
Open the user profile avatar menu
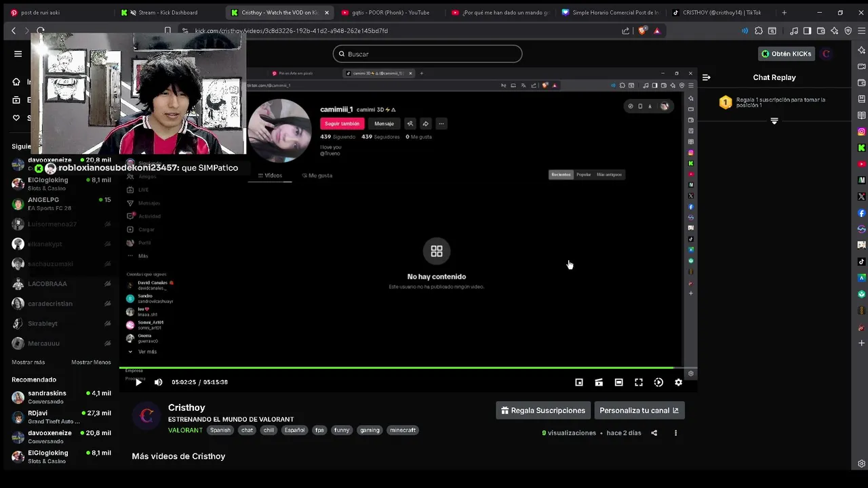click(826, 54)
